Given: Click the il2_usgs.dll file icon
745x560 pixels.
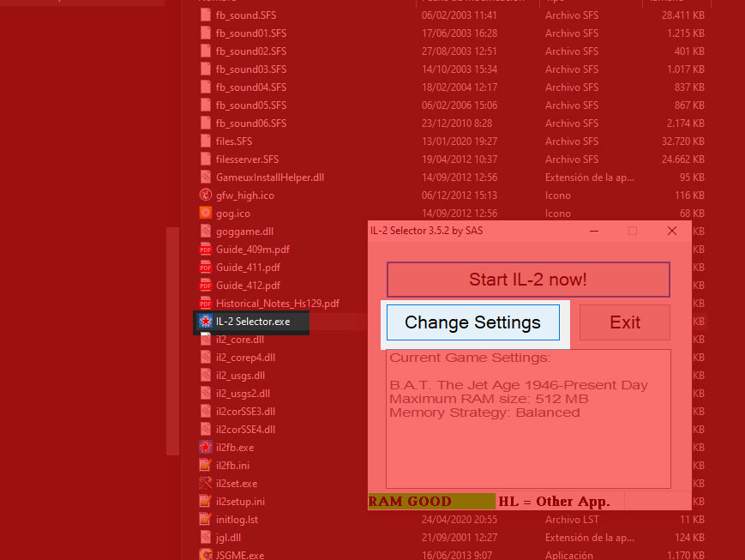Looking at the screenshot, I should click(x=205, y=376).
